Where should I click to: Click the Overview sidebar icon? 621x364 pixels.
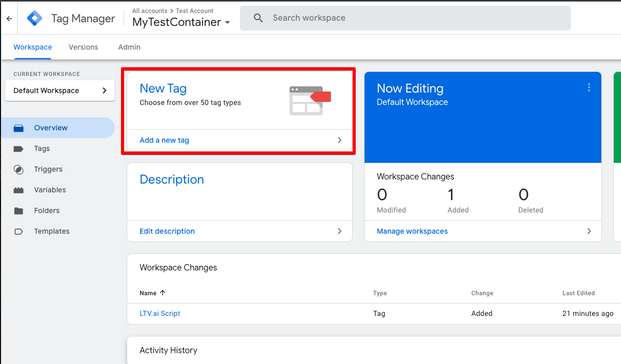coord(19,128)
